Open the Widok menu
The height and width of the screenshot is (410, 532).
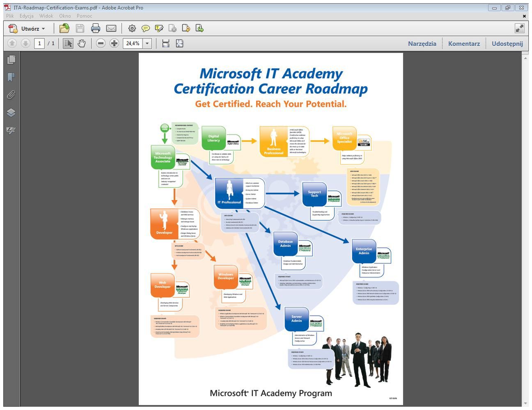(x=46, y=16)
